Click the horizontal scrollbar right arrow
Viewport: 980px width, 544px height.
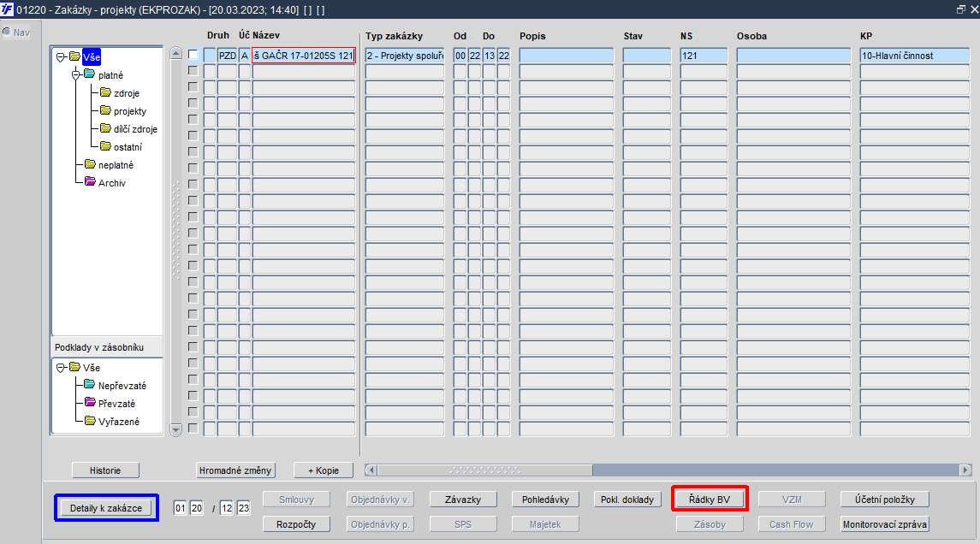point(965,470)
